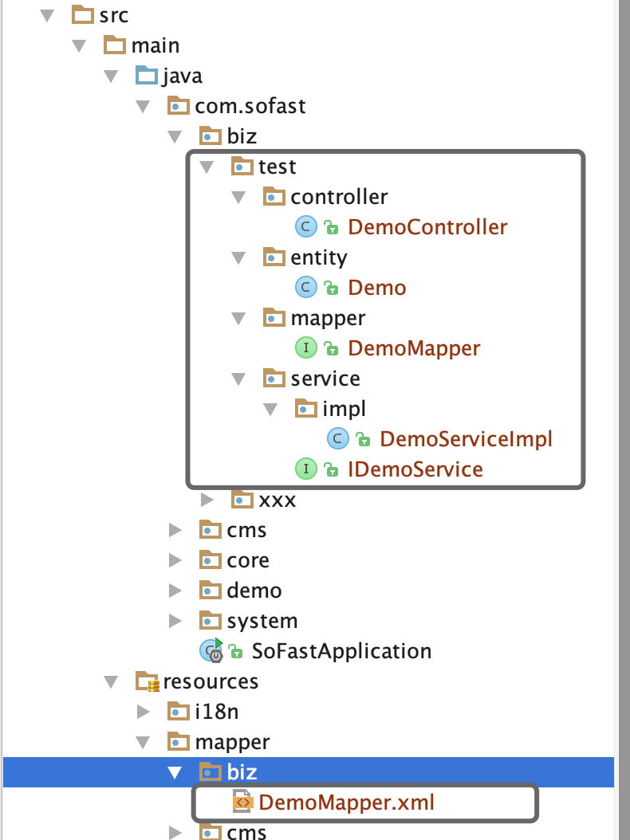630x840 pixels.
Task: Collapse the test package
Action: tap(207, 167)
